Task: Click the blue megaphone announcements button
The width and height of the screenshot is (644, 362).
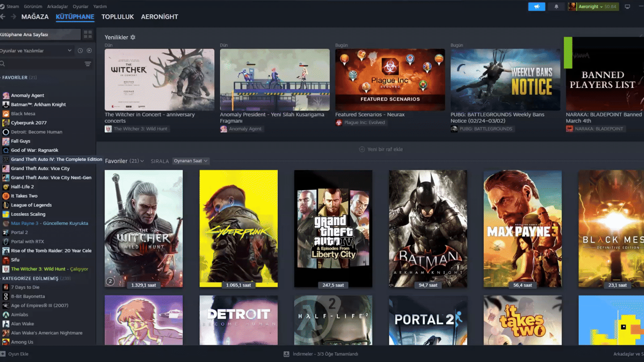Action: pos(537,7)
